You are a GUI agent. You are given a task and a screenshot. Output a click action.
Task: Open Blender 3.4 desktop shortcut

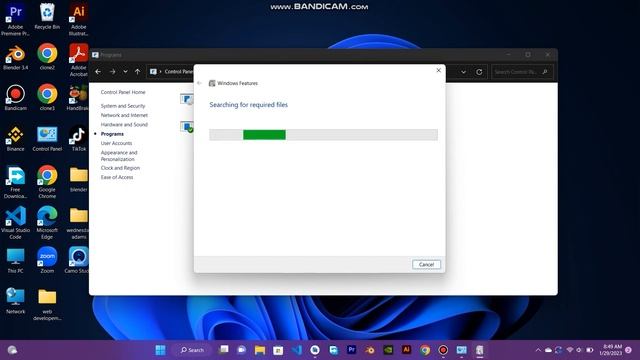click(x=16, y=57)
